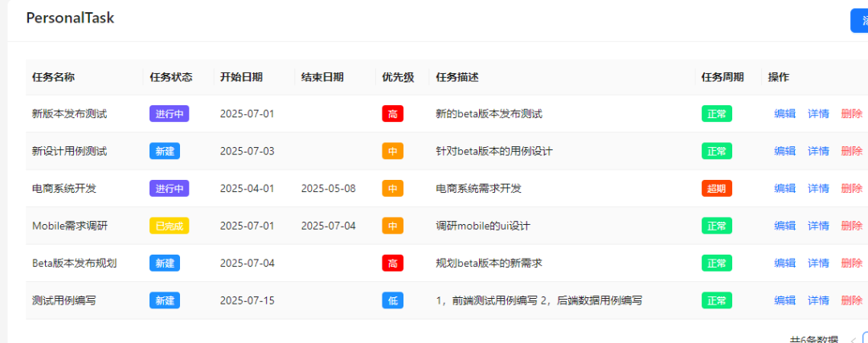
Task: Click the 已完成 status tag
Action: 170,226
